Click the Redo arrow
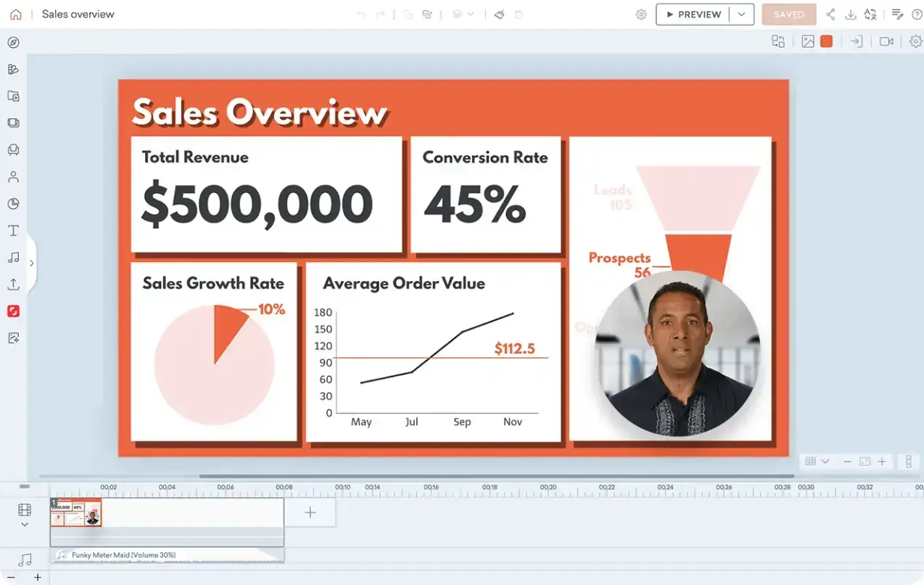 [380, 15]
